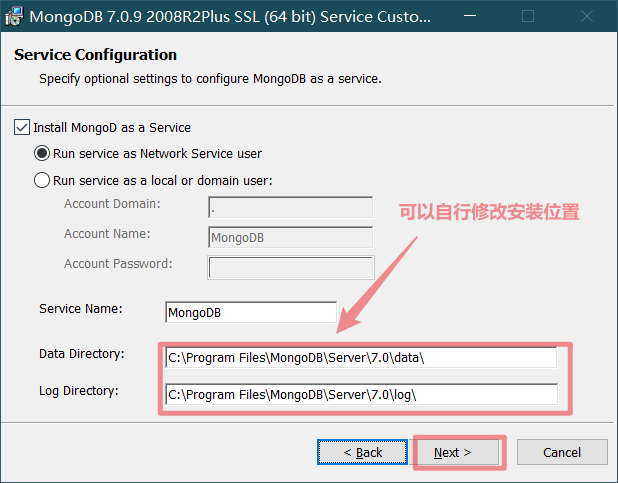618x483 pixels.
Task: Click the MongoDB installer icon in title bar
Action: click(14, 17)
